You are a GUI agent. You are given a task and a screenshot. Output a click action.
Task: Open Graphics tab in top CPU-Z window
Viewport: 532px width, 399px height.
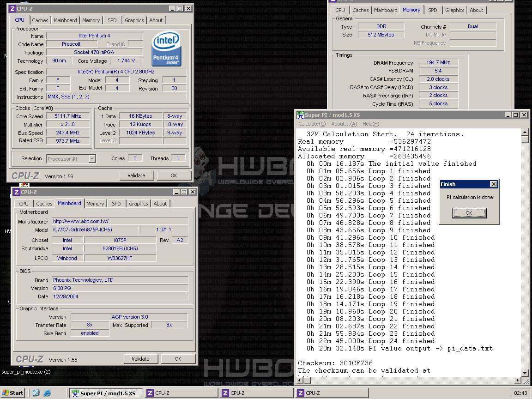[134, 20]
